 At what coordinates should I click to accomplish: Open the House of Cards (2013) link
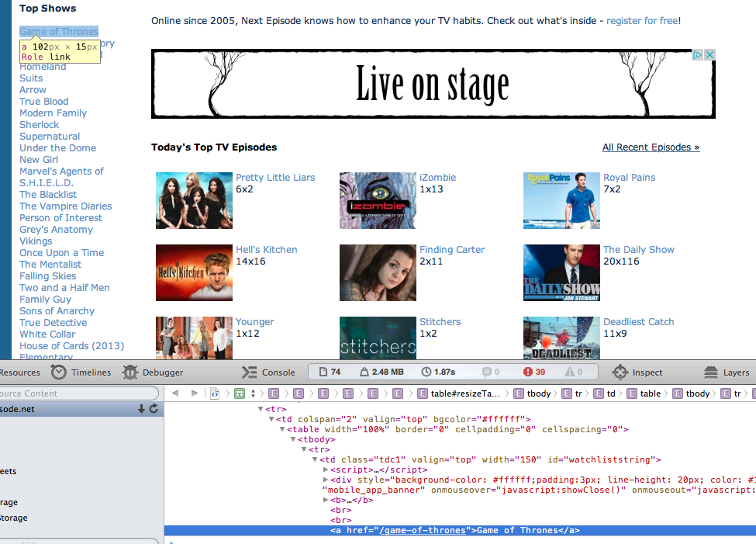pos(72,346)
